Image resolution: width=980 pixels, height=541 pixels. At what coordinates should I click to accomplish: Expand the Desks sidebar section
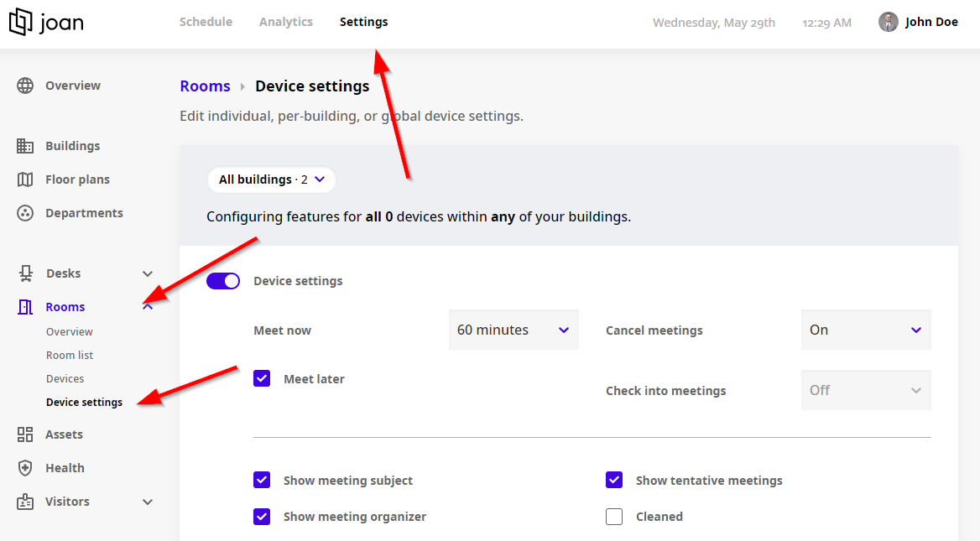tap(148, 273)
